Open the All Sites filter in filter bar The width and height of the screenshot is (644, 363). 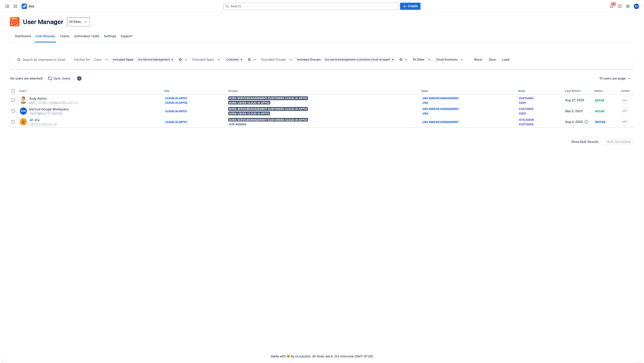point(421,60)
